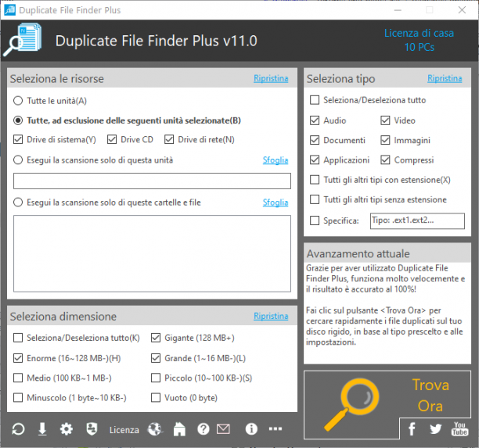Click the home page house icon
This screenshot has width=479, height=448.
point(179,429)
